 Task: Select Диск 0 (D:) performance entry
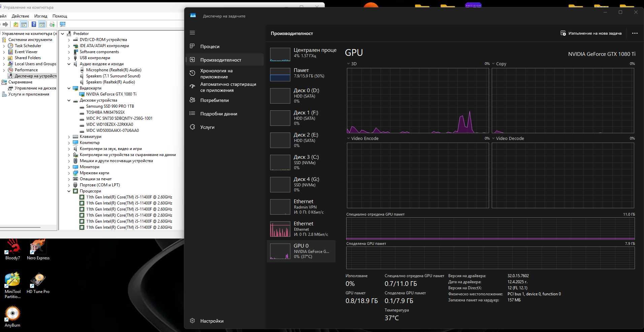point(301,96)
